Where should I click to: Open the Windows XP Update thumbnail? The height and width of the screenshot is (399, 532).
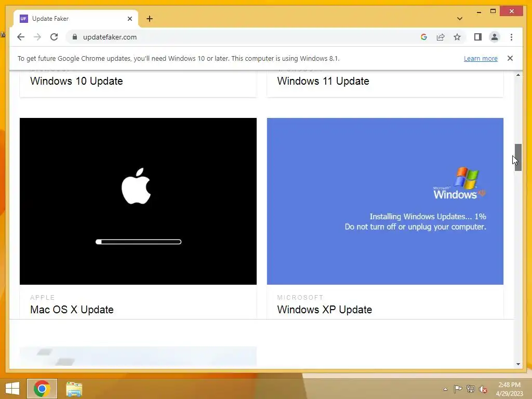coord(385,201)
